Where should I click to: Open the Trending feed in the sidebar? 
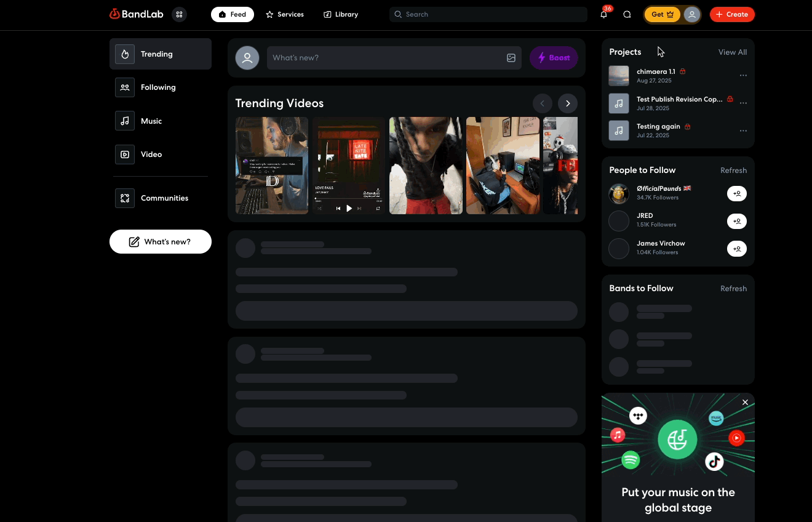159,54
